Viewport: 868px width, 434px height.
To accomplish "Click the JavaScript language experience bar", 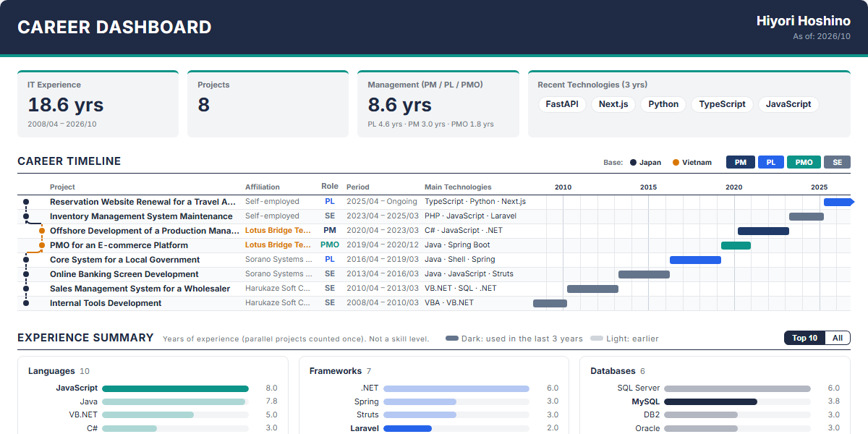I will (175, 388).
